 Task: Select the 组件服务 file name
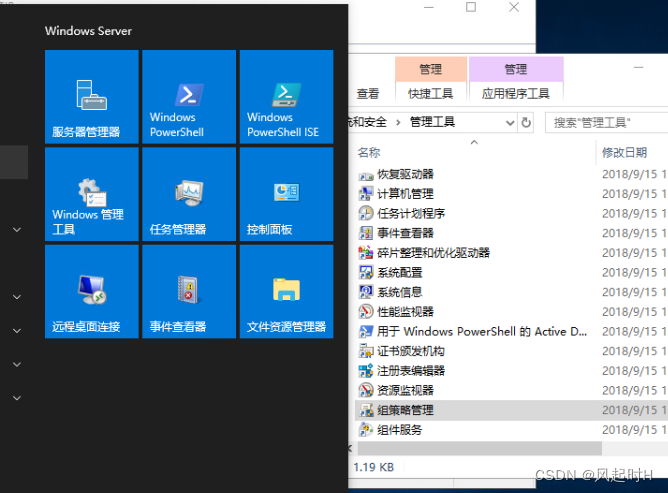(400, 430)
